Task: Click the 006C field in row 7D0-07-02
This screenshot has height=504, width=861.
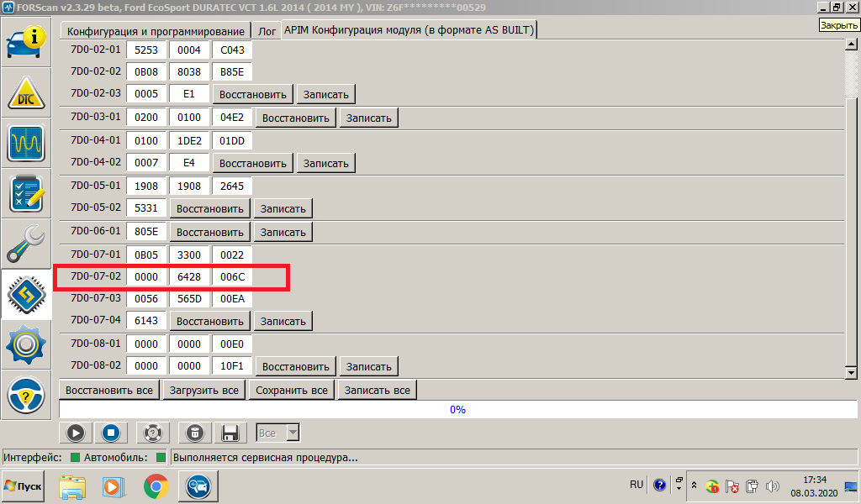Action: [232, 277]
